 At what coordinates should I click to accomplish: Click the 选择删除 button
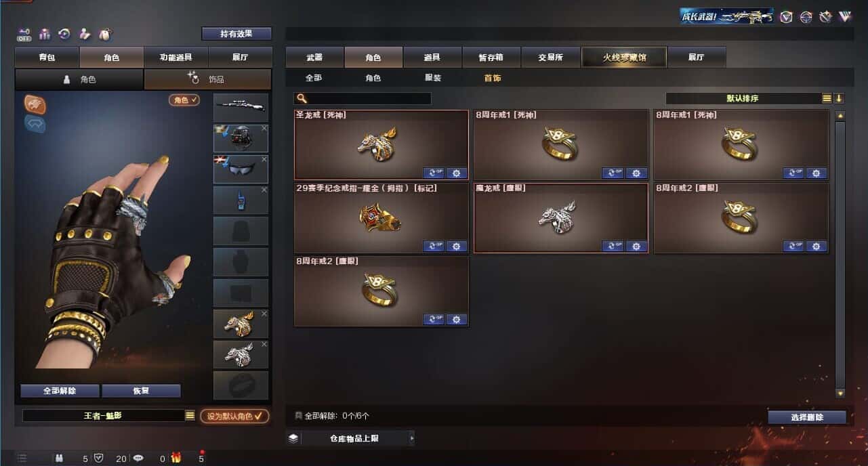[x=807, y=417]
